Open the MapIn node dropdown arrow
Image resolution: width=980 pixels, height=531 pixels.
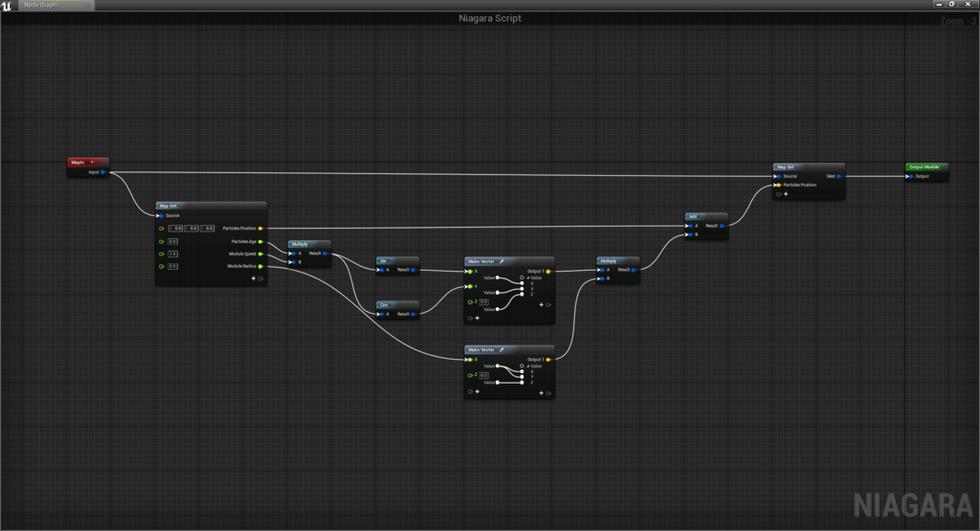[x=92, y=163]
